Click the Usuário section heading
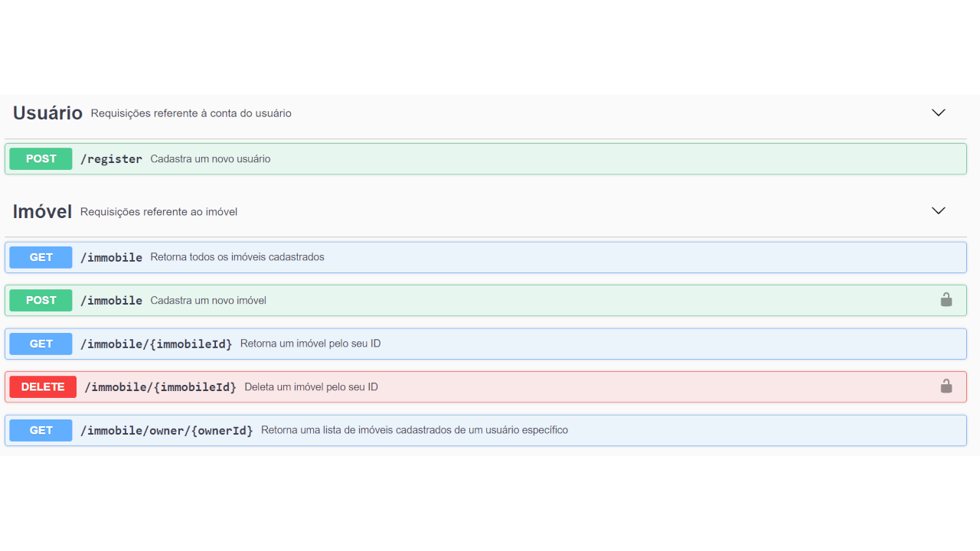Image resolution: width=980 pixels, height=551 pixels. click(47, 113)
